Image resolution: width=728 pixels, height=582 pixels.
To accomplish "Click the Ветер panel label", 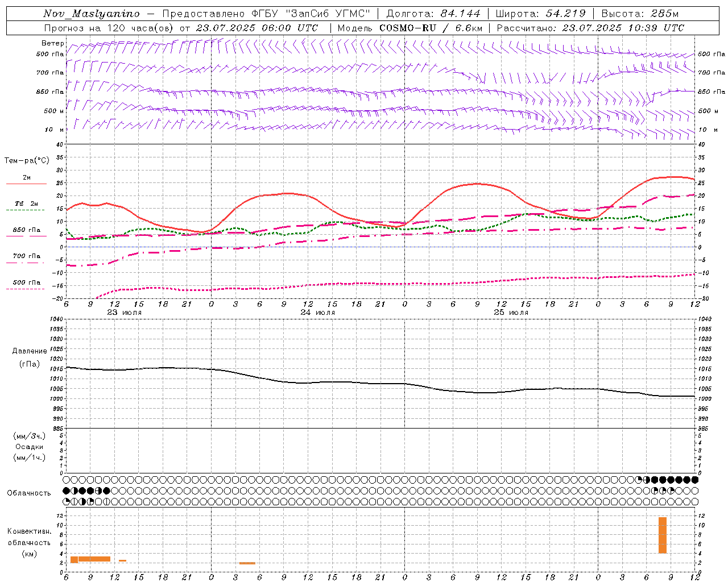I will coord(52,43).
